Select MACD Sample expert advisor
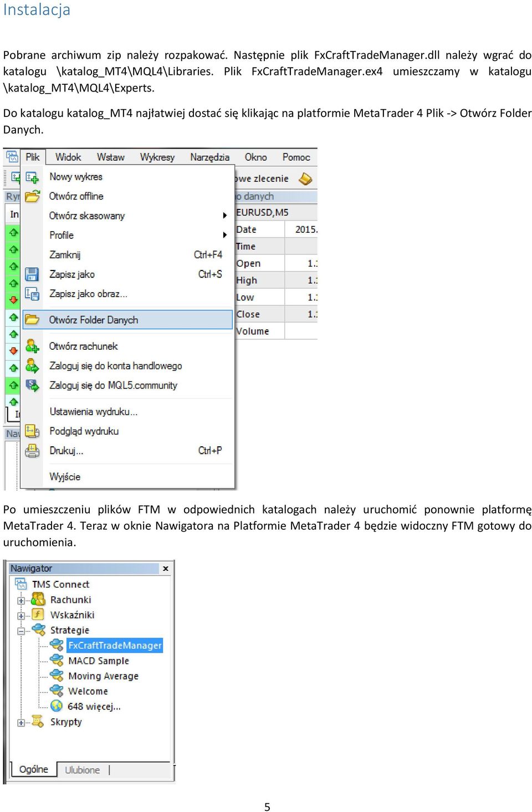This screenshot has width=532, height=812. [99, 661]
